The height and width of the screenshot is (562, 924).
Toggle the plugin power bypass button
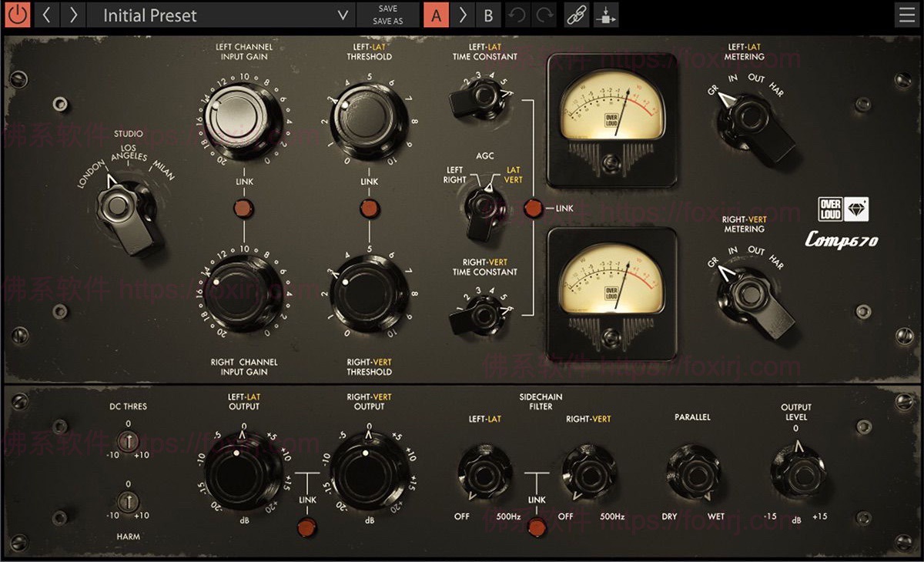pos(17,15)
